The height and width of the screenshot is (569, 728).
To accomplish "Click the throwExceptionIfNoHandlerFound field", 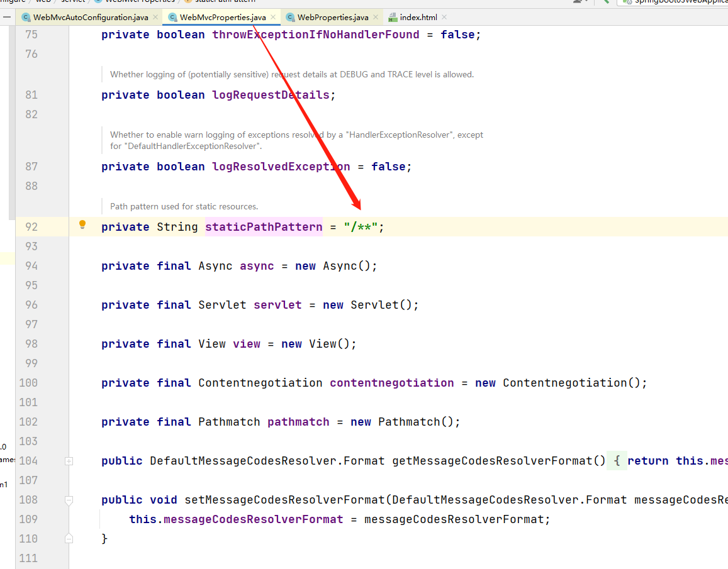I will click(316, 35).
